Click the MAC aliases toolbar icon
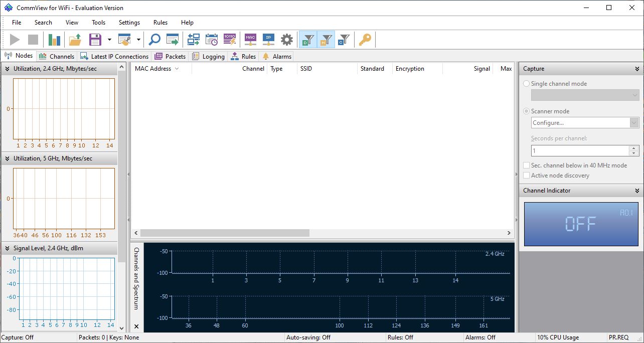 click(250, 40)
